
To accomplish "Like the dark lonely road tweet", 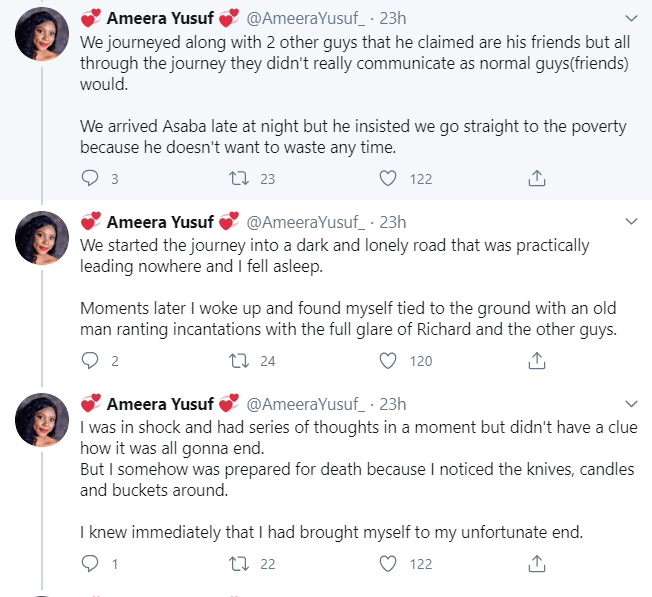I will pos(388,361).
